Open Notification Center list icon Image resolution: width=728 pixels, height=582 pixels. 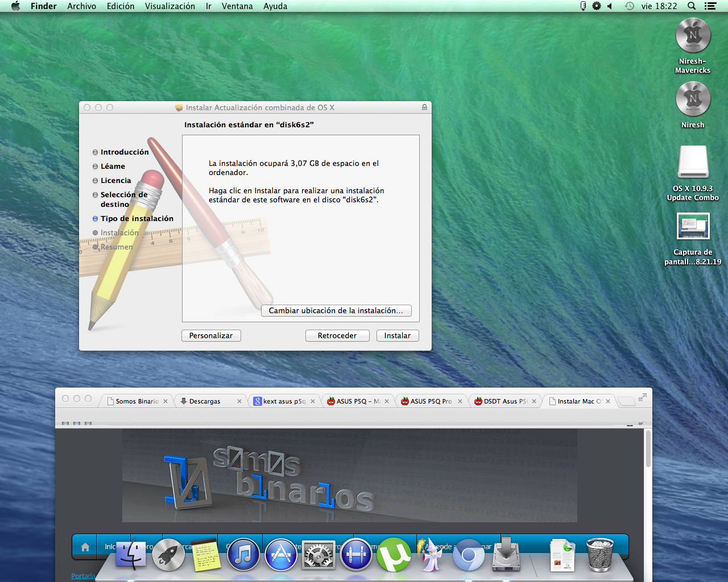[x=710, y=6]
